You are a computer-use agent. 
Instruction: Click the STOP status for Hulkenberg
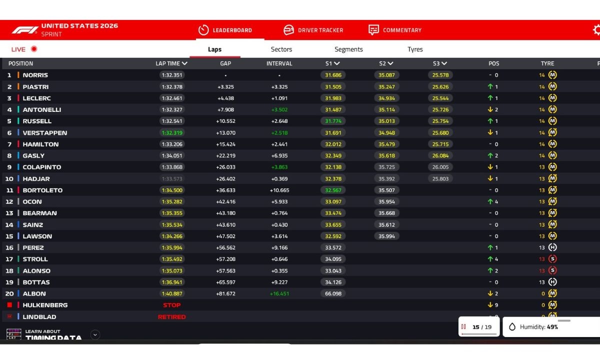click(x=172, y=305)
